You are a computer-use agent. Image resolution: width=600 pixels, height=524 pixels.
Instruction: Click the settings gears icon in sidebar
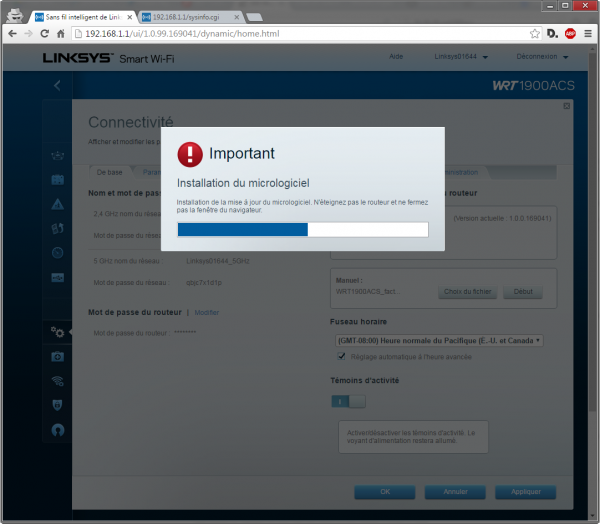coord(58,332)
